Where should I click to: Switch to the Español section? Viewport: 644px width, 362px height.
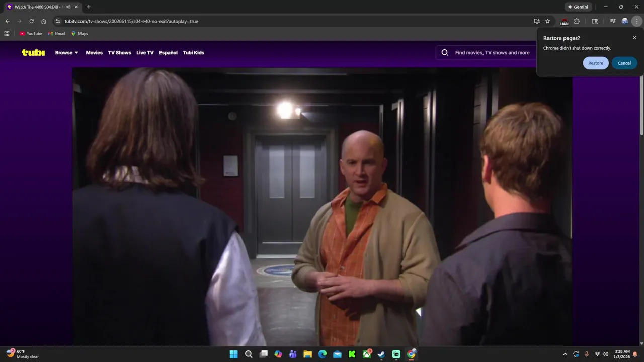pyautogui.click(x=168, y=52)
